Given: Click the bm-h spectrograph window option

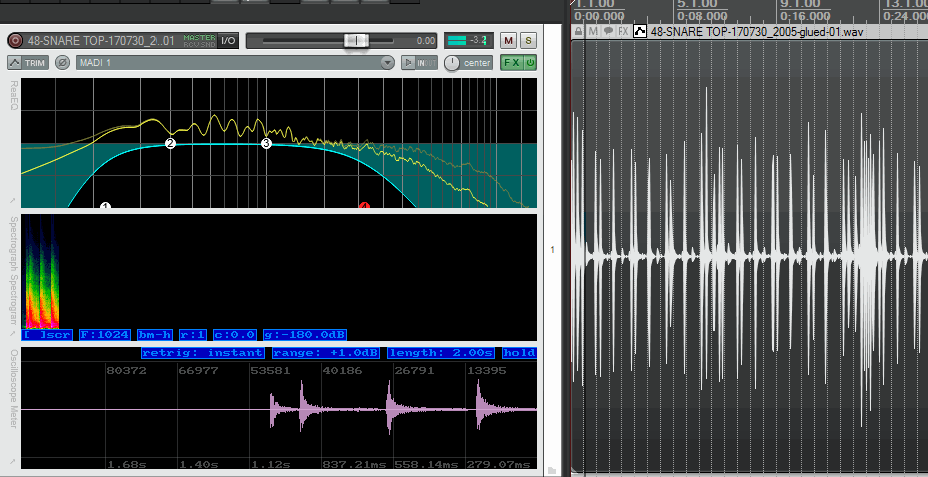Looking at the screenshot, I should (155, 335).
